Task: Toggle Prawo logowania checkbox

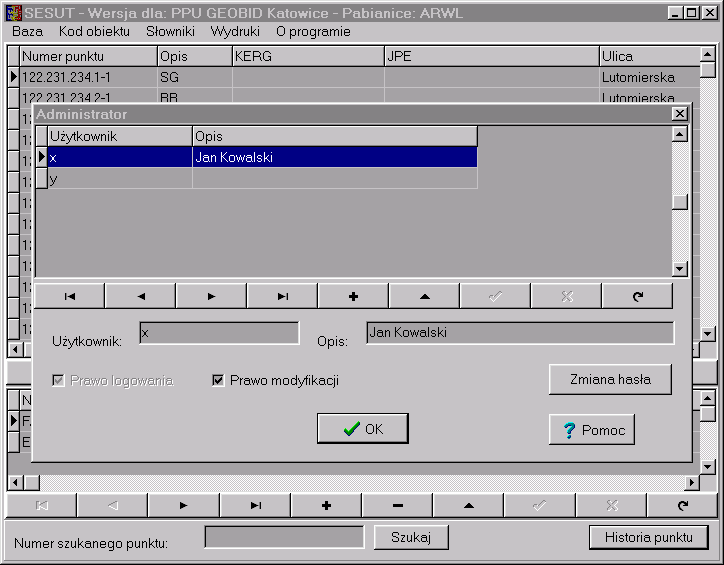Action: point(58,381)
